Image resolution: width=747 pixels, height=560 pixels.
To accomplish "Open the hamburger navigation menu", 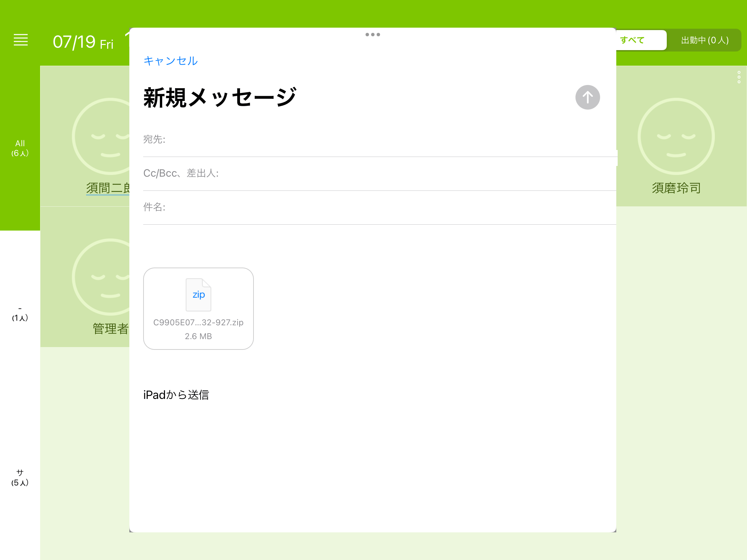I will coord(20,40).
